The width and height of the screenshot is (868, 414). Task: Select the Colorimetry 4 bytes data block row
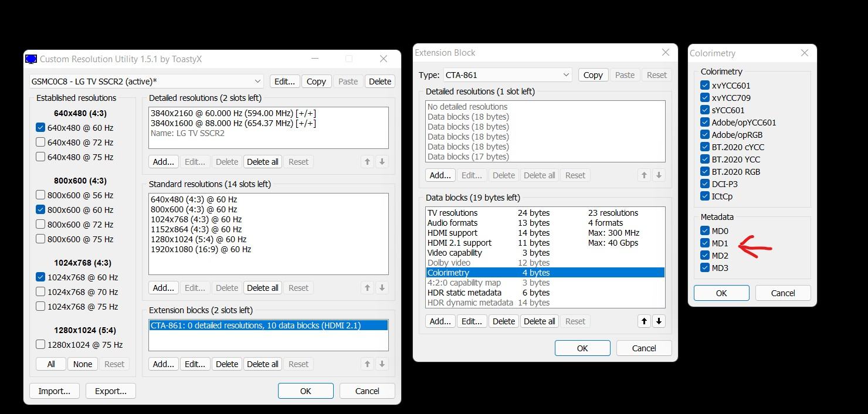(x=545, y=273)
